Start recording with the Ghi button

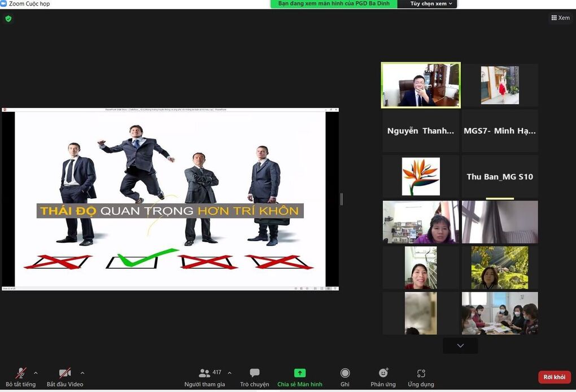point(345,377)
